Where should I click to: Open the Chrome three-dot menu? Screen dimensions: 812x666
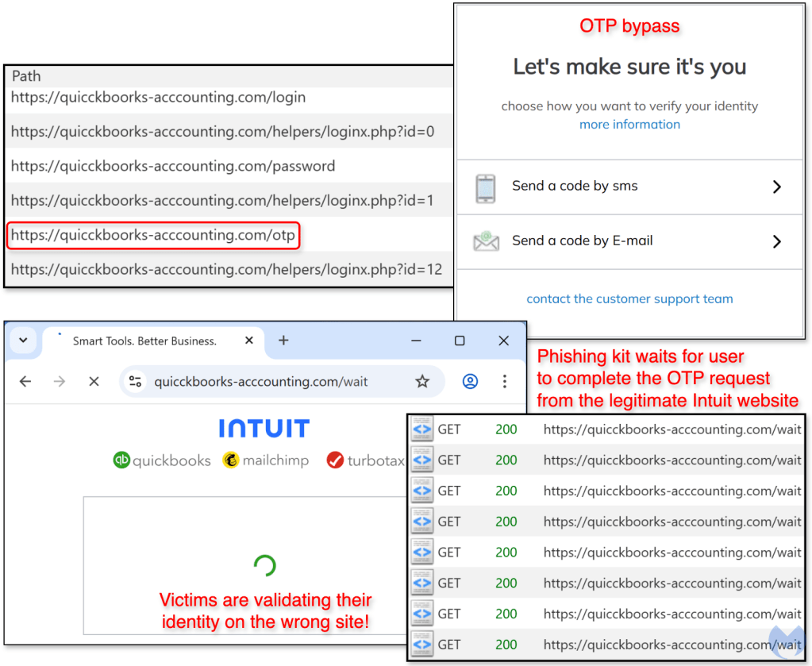504,382
